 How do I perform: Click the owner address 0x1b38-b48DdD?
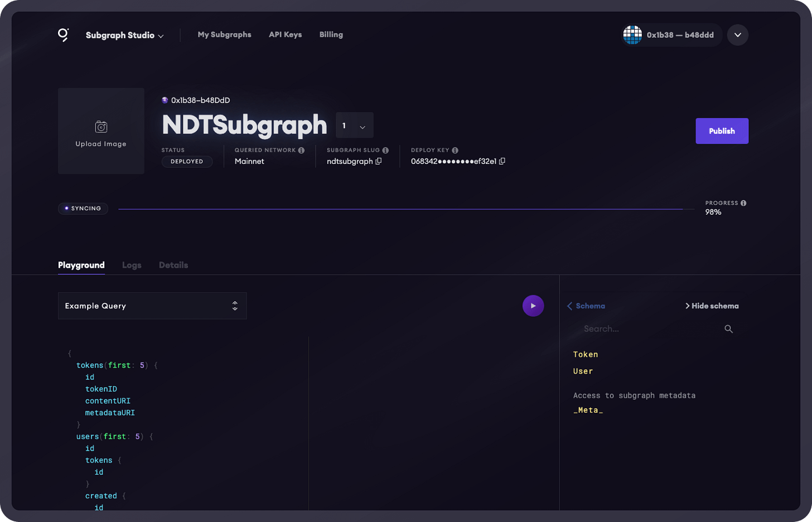coord(200,100)
